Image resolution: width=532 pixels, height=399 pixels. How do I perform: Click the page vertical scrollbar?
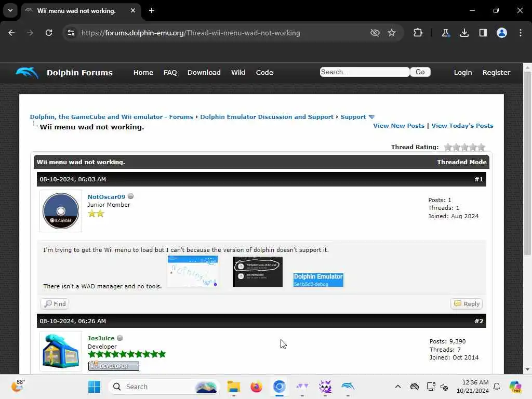click(527, 163)
